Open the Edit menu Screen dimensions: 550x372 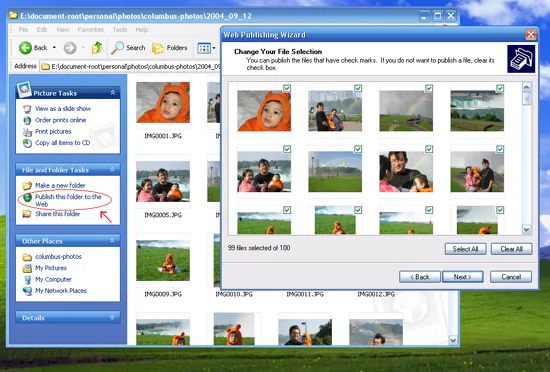42,30
